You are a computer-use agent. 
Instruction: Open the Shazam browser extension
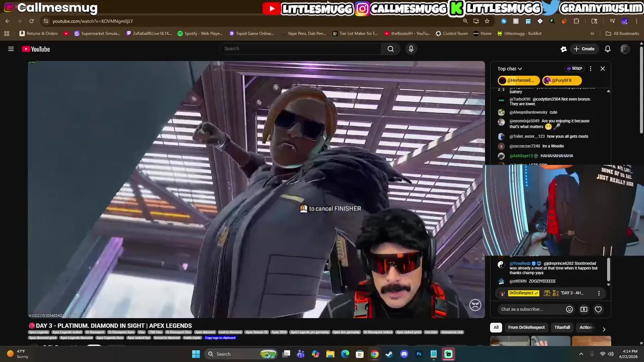coord(504,21)
